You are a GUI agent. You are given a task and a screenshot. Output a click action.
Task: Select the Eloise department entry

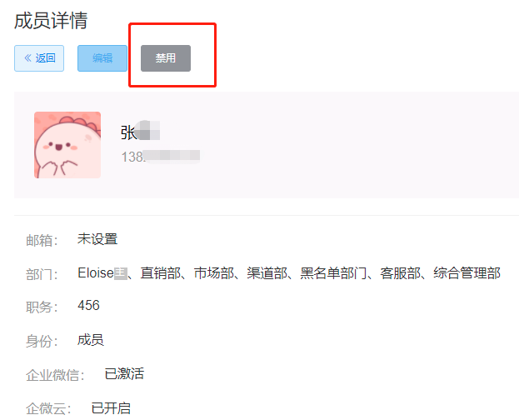[102, 273]
